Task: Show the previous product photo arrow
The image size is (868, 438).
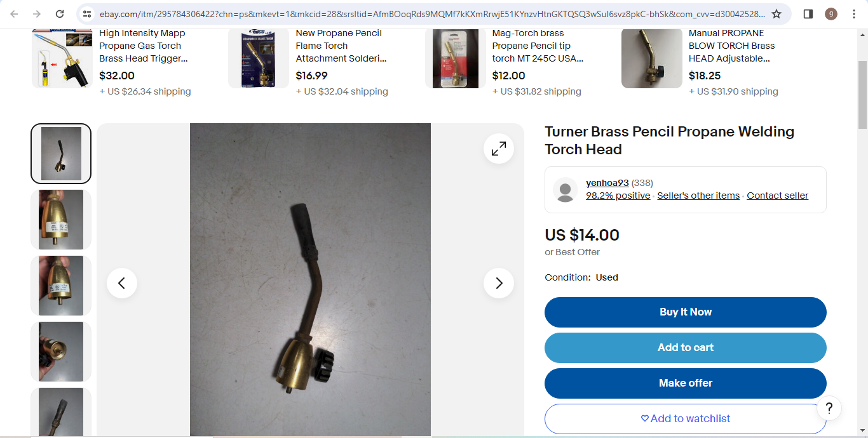Action: [122, 283]
